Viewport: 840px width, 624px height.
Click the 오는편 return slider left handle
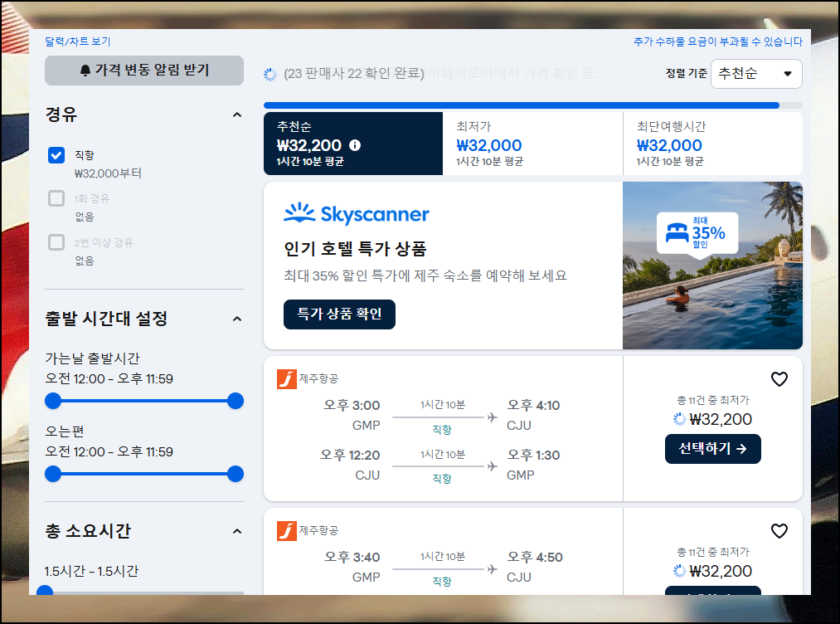point(53,474)
